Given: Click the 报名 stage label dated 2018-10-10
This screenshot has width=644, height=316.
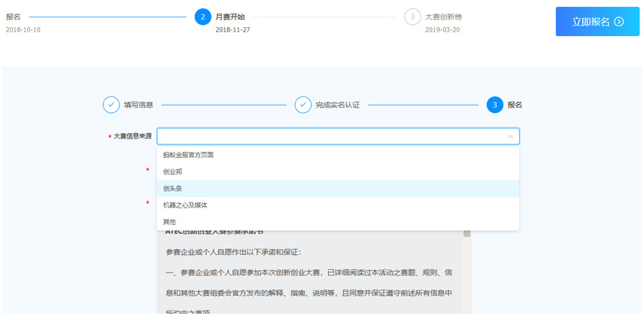Looking at the screenshot, I should [x=14, y=17].
